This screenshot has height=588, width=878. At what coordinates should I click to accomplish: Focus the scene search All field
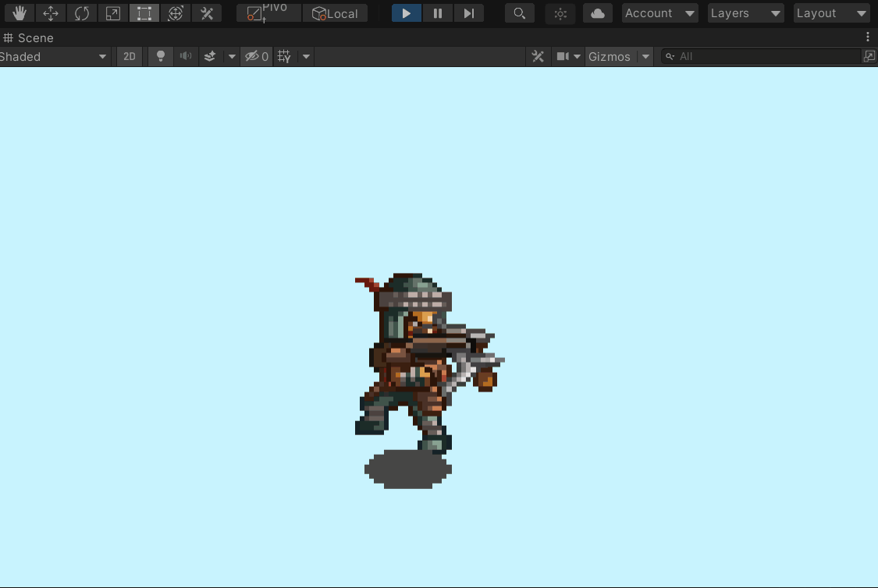(762, 56)
